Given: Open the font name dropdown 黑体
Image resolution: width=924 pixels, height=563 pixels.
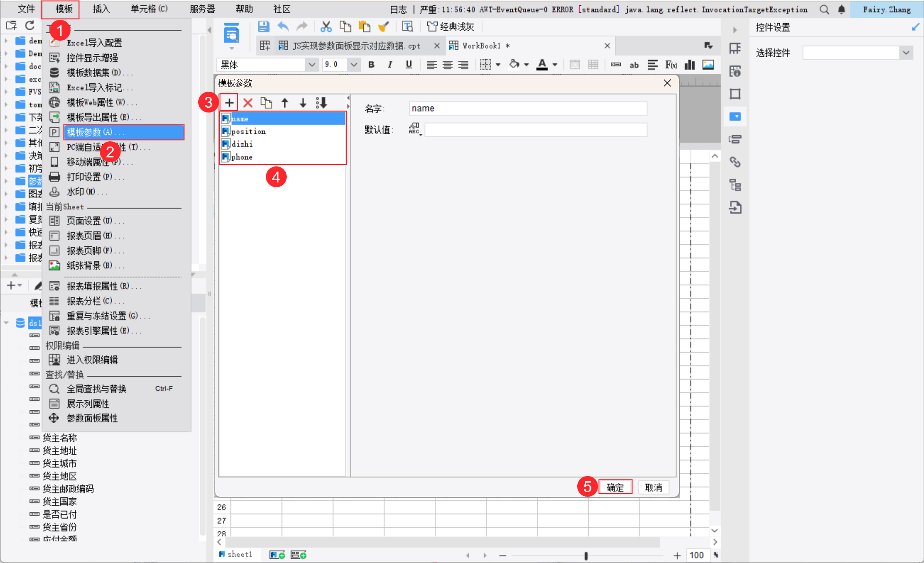Looking at the screenshot, I should tap(311, 65).
